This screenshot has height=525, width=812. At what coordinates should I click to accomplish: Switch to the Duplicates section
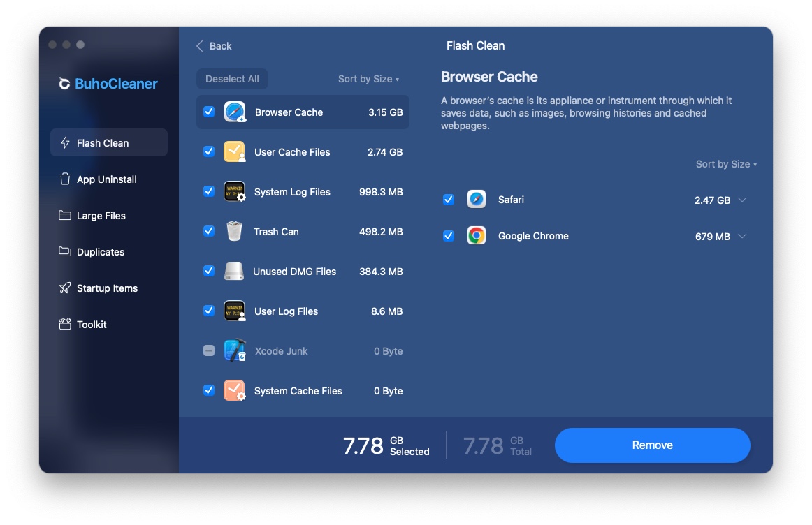109,251
